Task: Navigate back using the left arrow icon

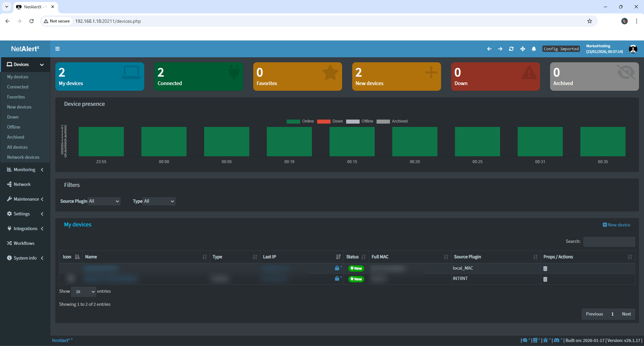Action: click(x=489, y=49)
